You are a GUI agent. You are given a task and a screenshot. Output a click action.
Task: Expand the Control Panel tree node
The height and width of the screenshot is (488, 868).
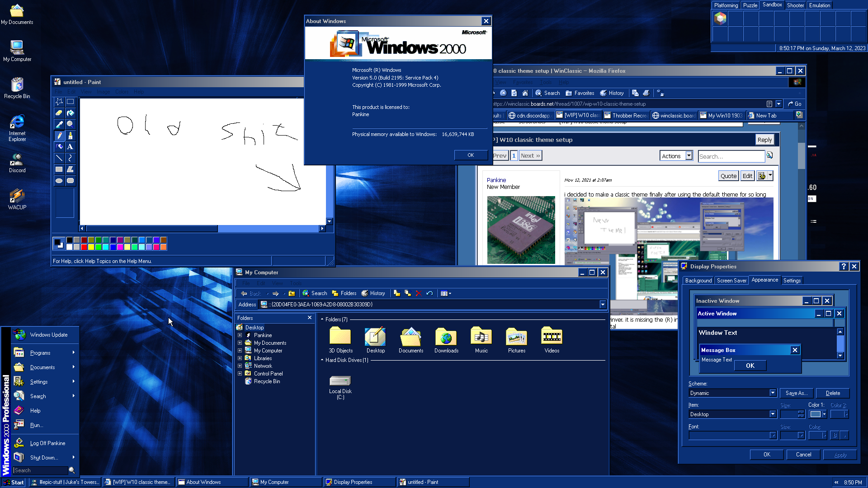[x=240, y=374]
